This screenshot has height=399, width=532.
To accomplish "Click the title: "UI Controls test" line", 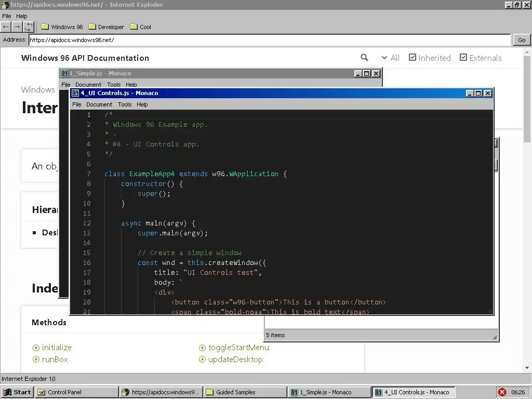I will click(208, 272).
